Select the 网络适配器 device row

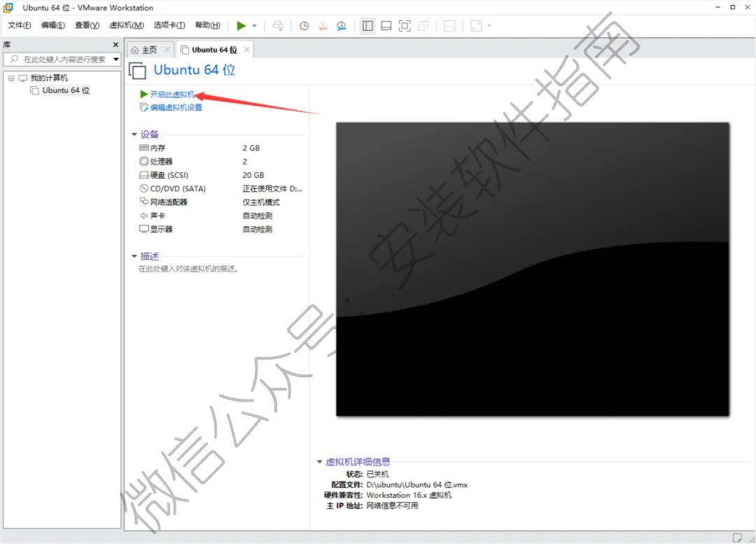click(220, 202)
